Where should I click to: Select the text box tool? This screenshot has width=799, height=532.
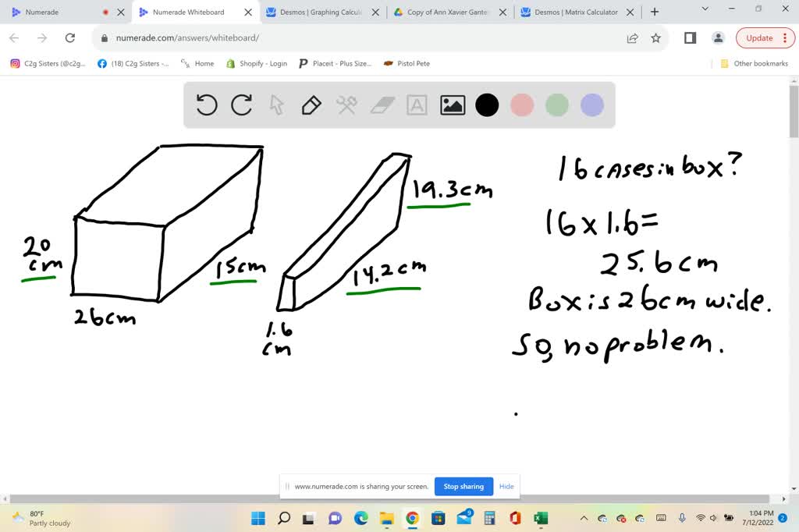pos(417,105)
